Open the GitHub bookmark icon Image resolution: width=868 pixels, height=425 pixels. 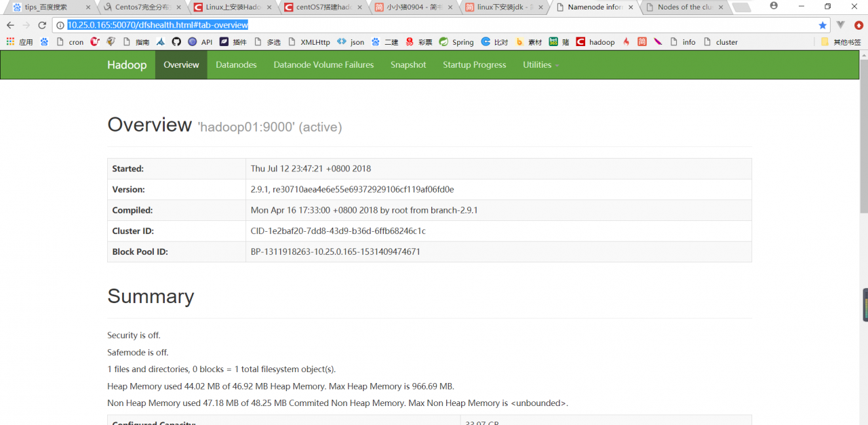click(x=176, y=42)
